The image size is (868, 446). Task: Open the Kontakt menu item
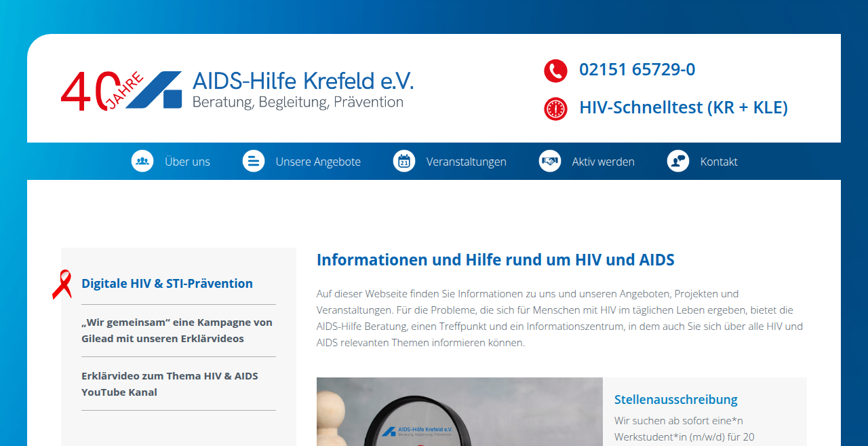[x=719, y=162]
